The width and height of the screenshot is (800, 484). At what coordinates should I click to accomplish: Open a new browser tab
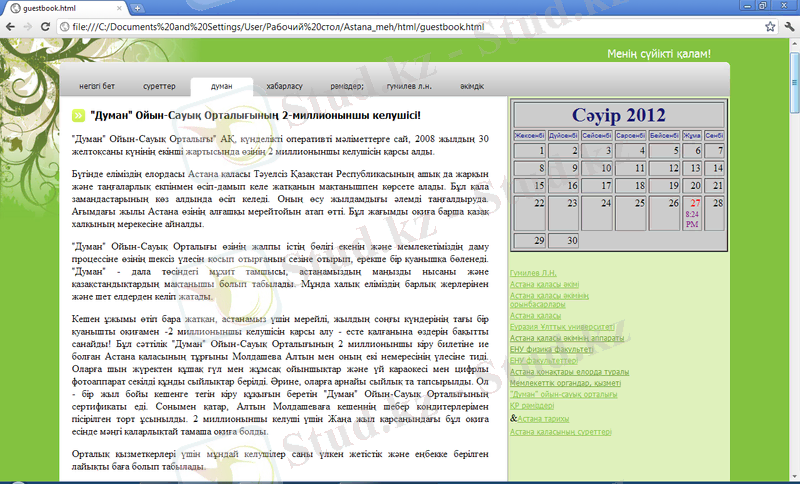coord(137,8)
